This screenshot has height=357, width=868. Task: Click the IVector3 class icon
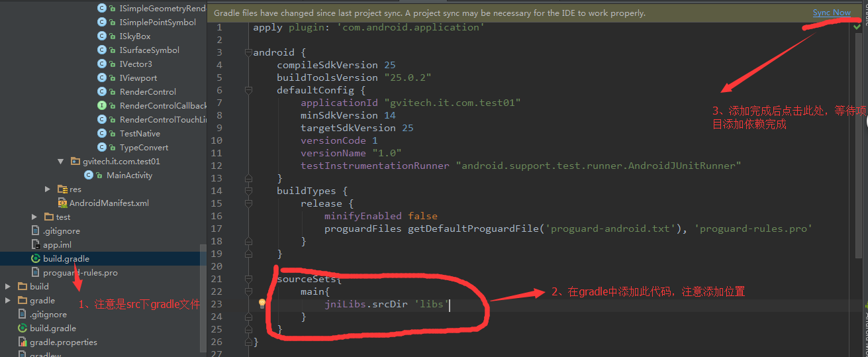coord(102,64)
